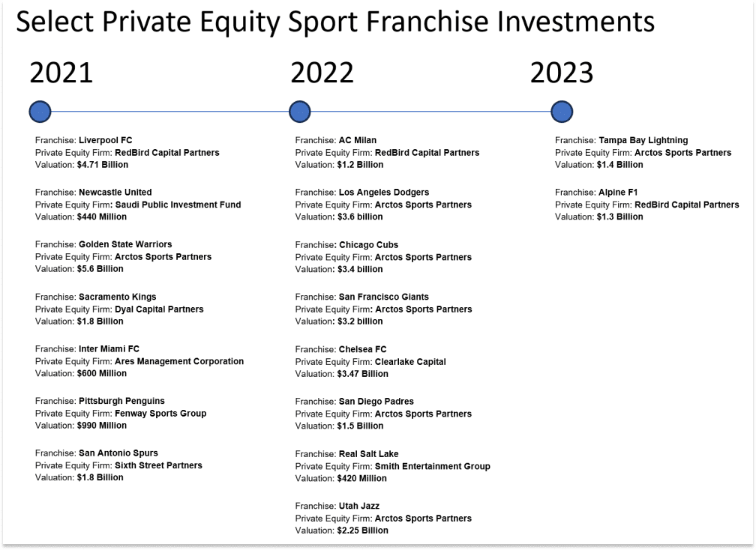Click the Utah Jazz franchise name

(359, 506)
